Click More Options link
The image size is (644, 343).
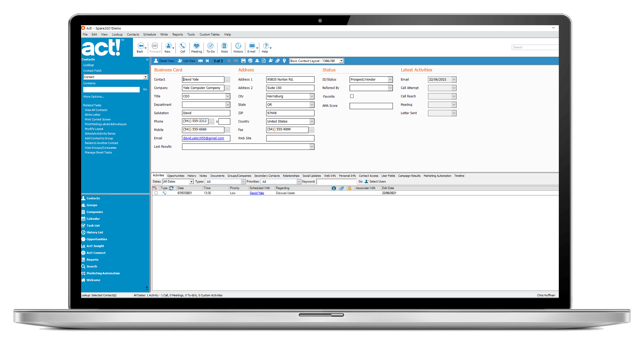(94, 97)
